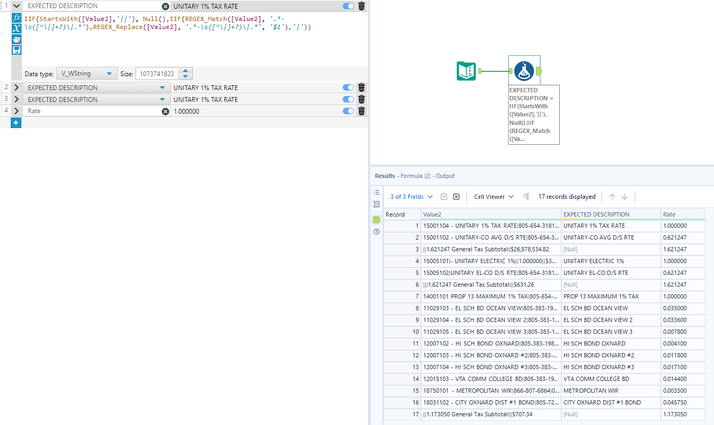Select cell VTA COMM COLLEGE BD

tap(611, 379)
